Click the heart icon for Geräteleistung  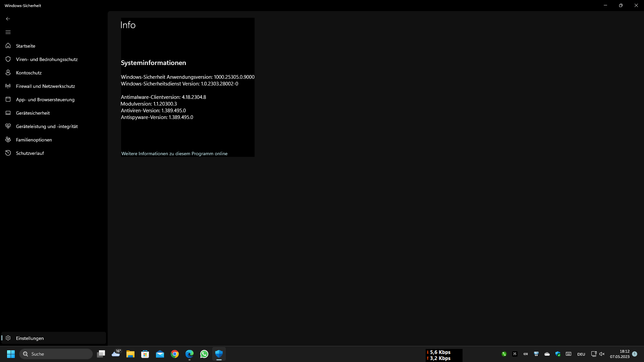point(8,126)
